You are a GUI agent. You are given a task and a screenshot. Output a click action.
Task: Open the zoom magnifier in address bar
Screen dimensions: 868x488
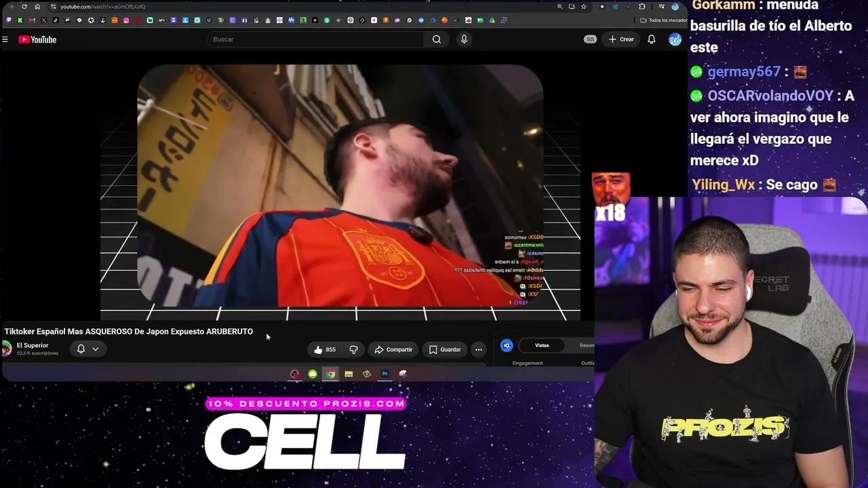[x=559, y=7]
